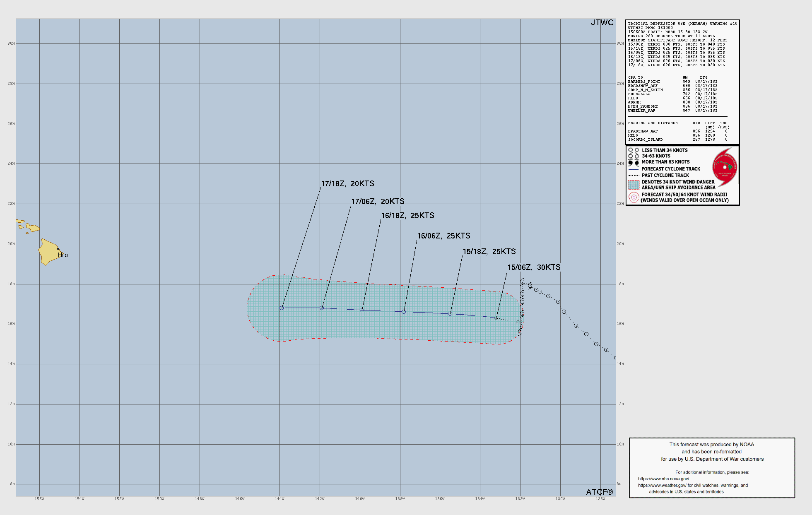Click the 'CPA TO:' table heading

pos(636,77)
